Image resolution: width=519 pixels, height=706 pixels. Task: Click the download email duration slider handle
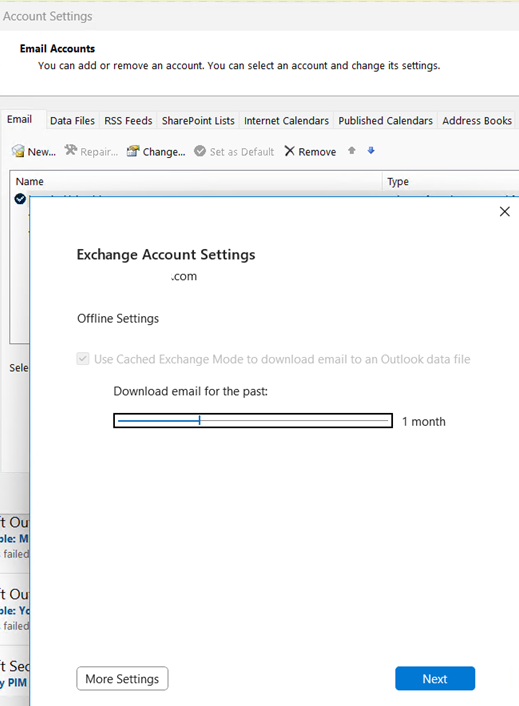(x=199, y=421)
